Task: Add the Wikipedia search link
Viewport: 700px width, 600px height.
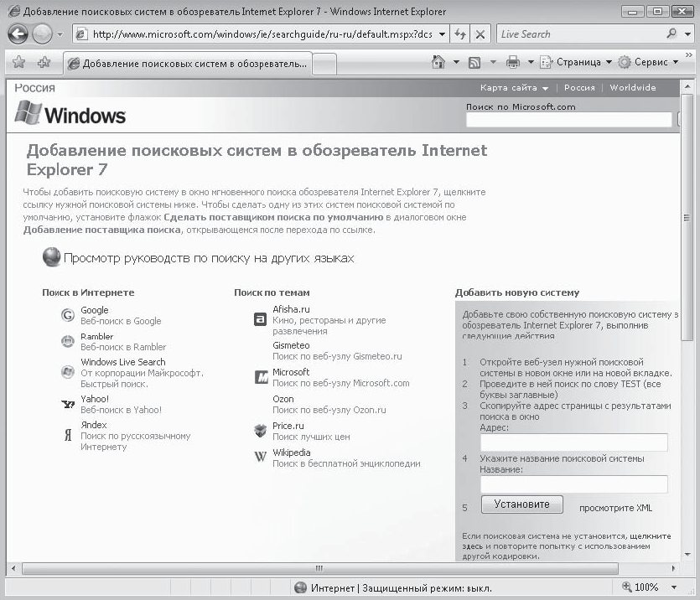Action: [291, 453]
